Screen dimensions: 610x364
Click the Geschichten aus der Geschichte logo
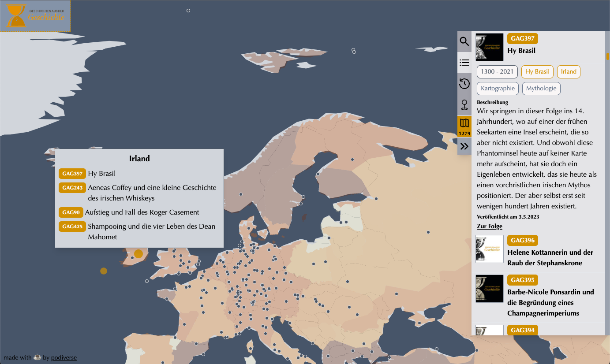pos(36,17)
